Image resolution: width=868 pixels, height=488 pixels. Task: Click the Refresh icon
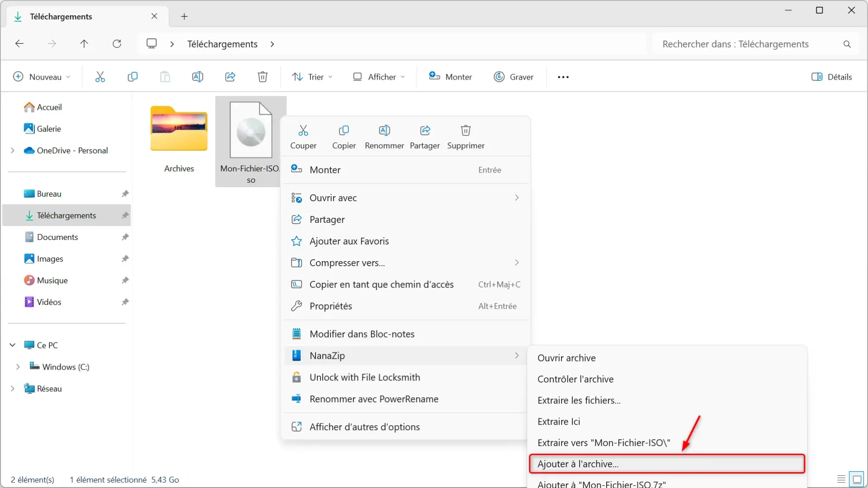pos(117,44)
